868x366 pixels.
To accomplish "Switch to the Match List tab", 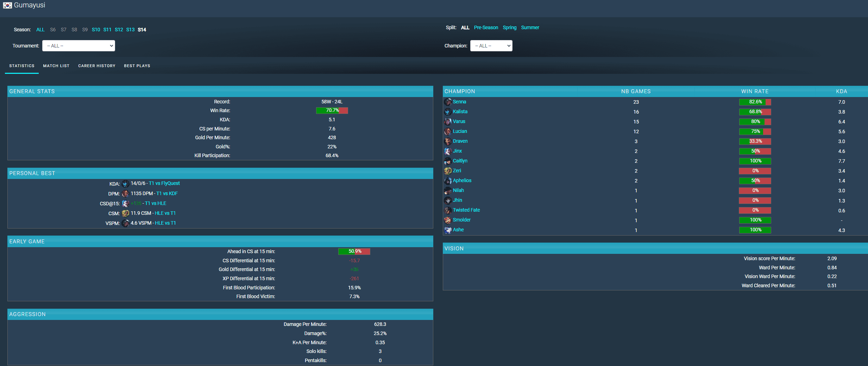I will (x=56, y=66).
